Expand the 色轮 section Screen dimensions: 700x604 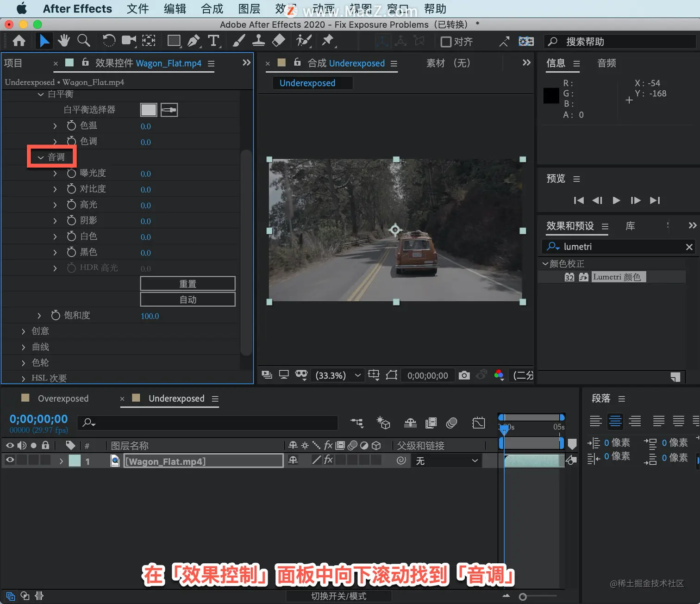coord(23,363)
